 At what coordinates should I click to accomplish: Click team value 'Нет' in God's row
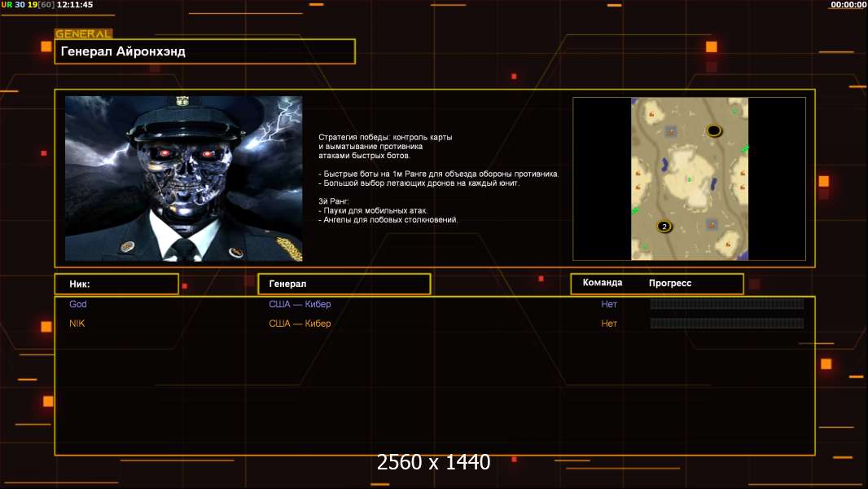coord(609,304)
